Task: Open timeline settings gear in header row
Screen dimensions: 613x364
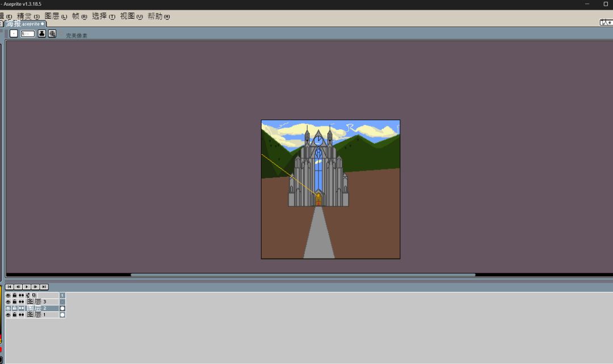Action: [x=28, y=295]
